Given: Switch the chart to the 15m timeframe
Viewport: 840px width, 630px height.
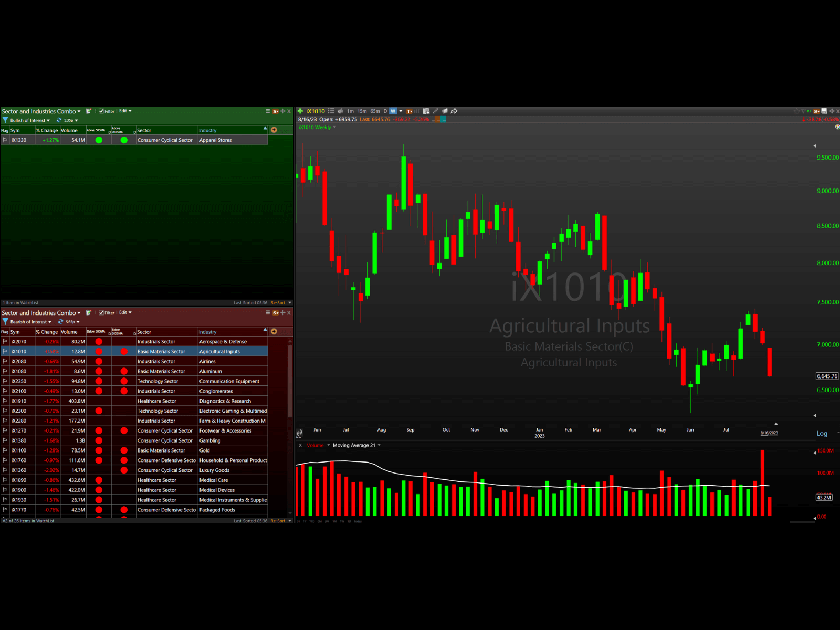Looking at the screenshot, I should 362,111.
